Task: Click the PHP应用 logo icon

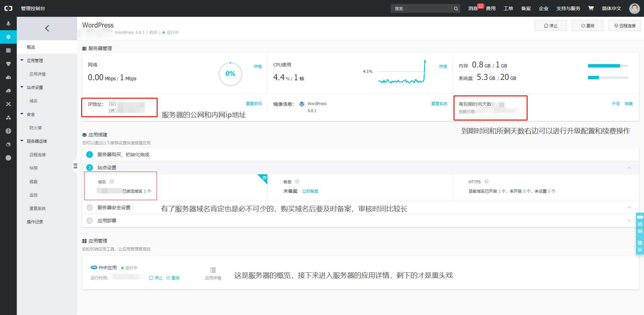Action: (94, 268)
